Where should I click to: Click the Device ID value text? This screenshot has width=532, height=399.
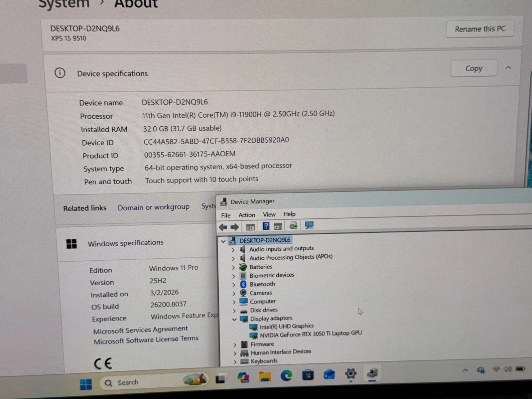point(216,141)
